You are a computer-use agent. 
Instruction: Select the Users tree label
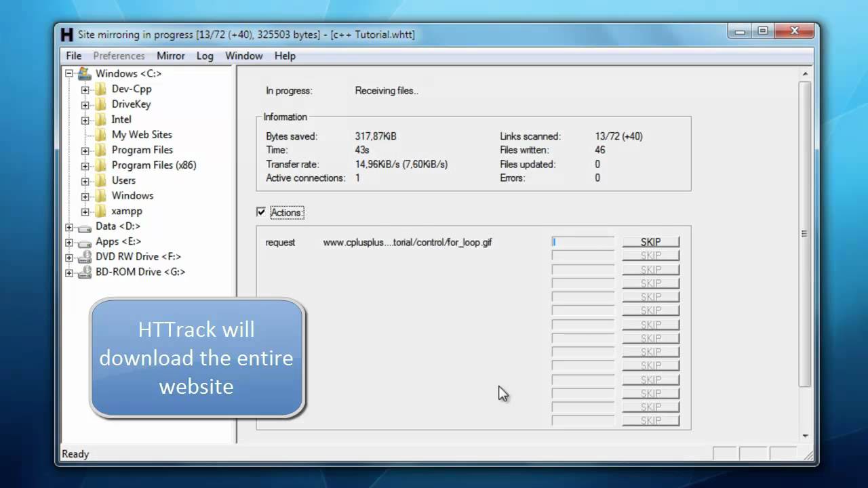pyautogui.click(x=123, y=180)
